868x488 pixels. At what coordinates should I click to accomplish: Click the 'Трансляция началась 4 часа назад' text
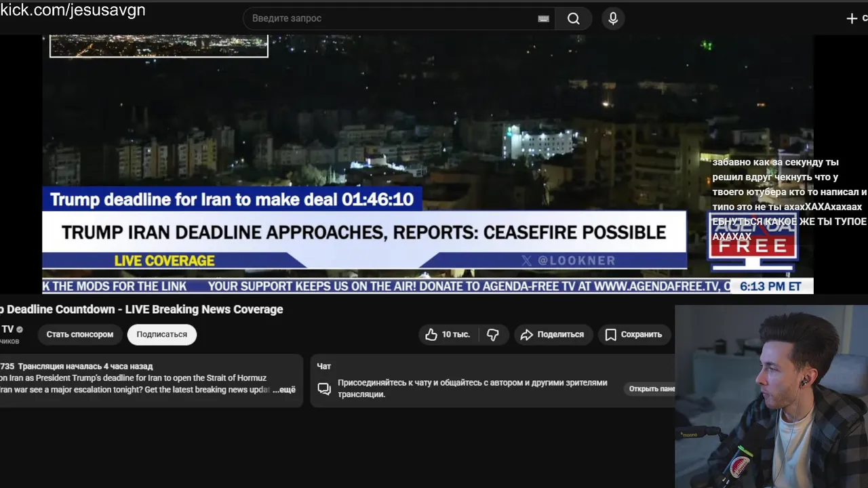click(85, 366)
